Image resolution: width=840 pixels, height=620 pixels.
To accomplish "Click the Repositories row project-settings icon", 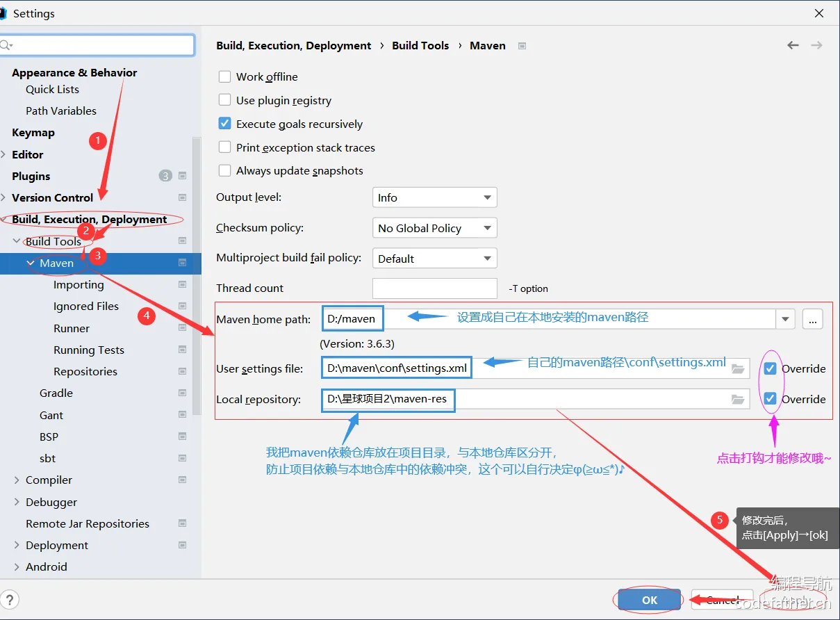I will 182,371.
